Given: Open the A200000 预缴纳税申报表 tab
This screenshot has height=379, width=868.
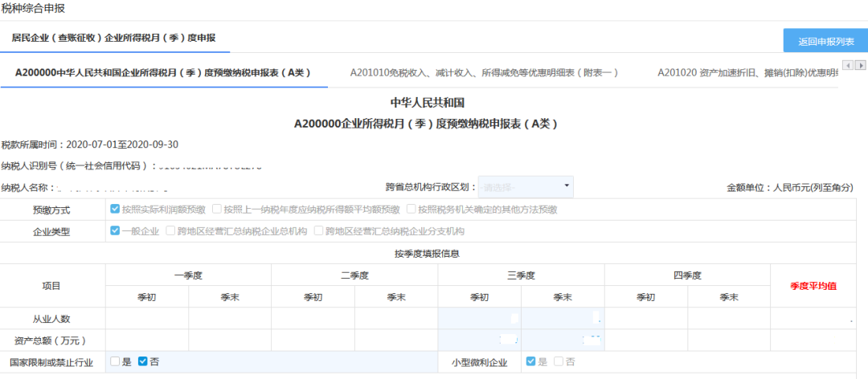Looking at the screenshot, I should coord(163,72).
